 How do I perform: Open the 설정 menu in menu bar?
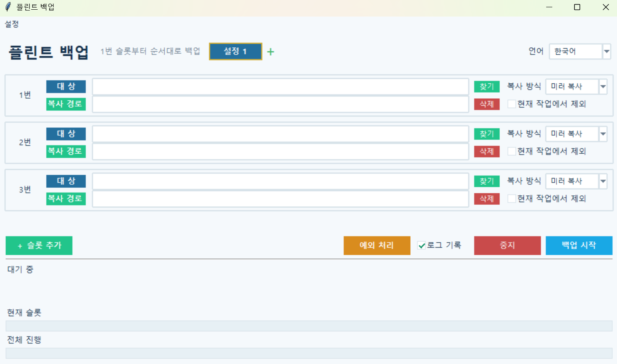(x=12, y=24)
